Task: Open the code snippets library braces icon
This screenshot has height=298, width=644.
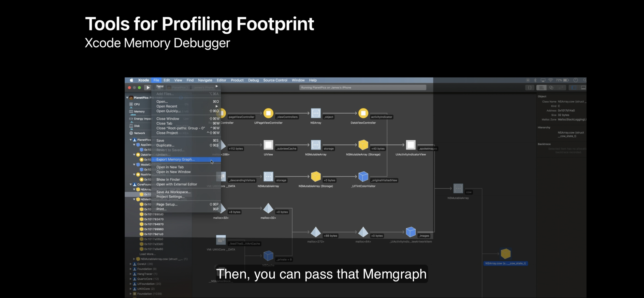Action: (x=530, y=88)
